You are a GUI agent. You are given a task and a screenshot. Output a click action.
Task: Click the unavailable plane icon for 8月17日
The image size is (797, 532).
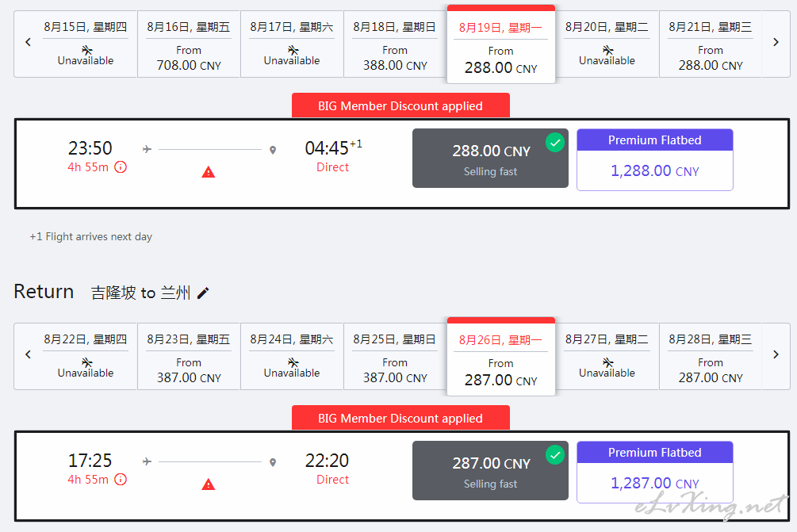[293, 50]
